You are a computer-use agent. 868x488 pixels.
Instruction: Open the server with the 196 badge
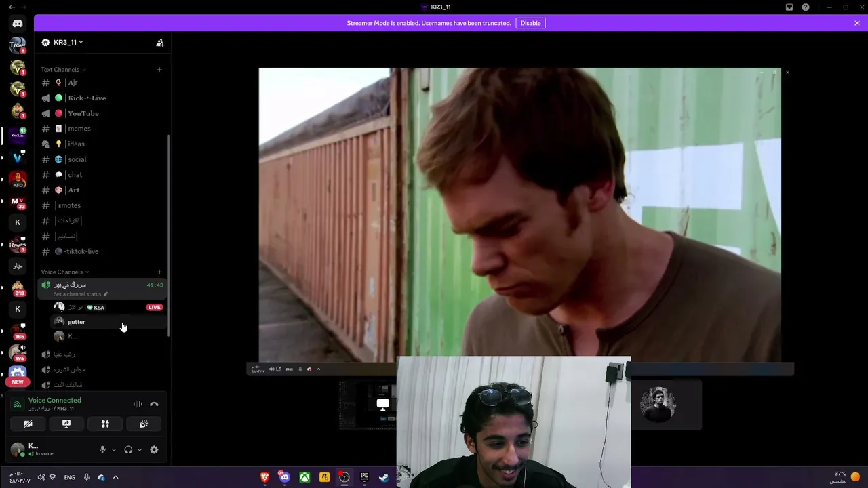tap(18, 352)
